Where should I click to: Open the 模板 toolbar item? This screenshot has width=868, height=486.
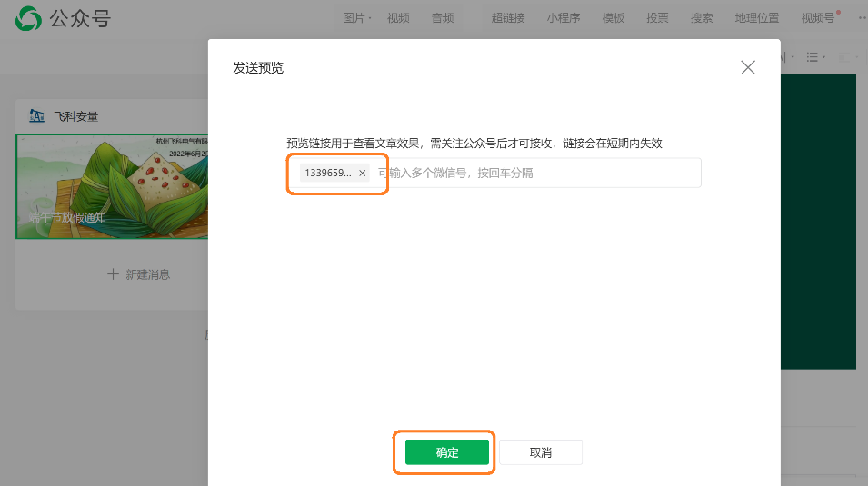coord(614,17)
